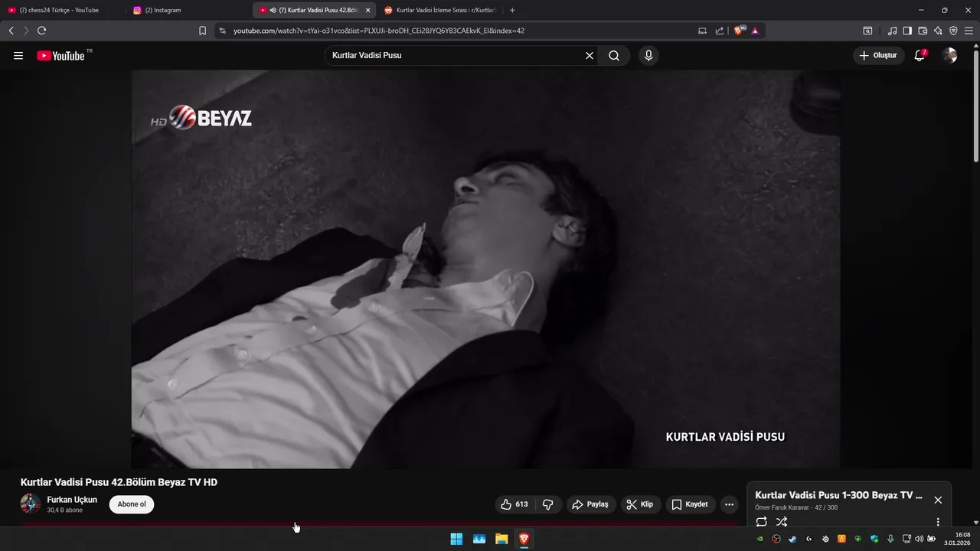Save video with Kaydet button
The height and width of the screenshot is (551, 980).
pyautogui.click(x=690, y=504)
